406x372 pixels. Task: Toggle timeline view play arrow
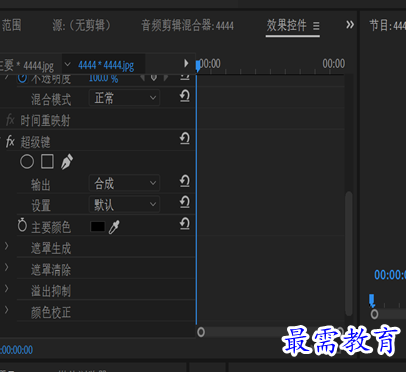[186, 63]
